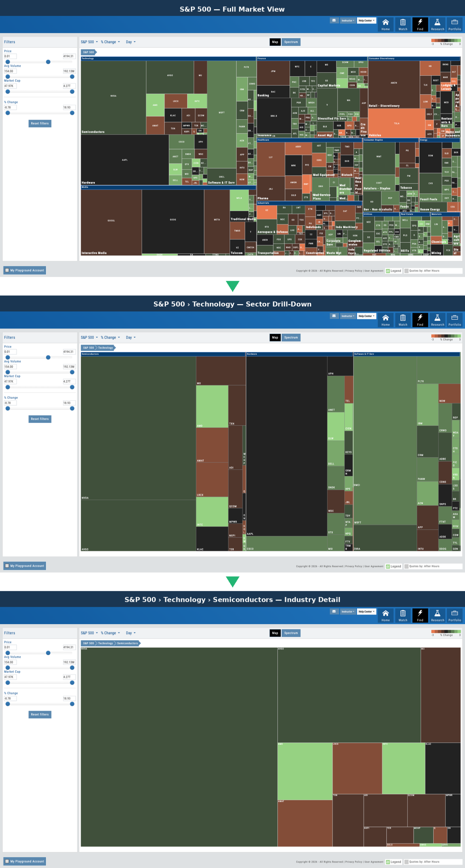The width and height of the screenshot is (465, 868).
Task: Click Legend icon in Full Market View footer
Action: pos(388,271)
